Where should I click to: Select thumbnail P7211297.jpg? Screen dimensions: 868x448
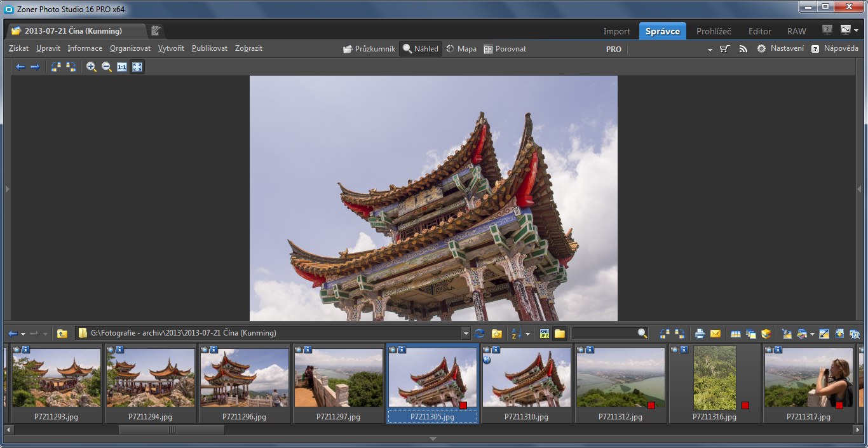338,383
